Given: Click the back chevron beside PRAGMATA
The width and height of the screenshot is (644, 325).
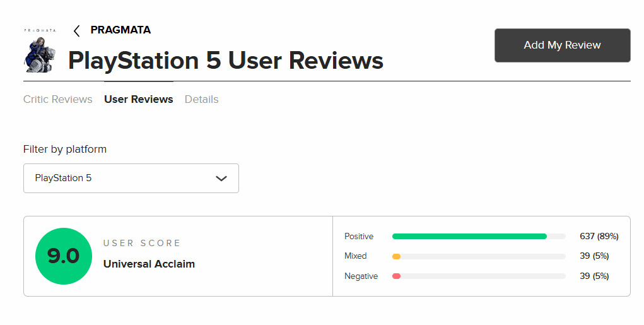Looking at the screenshot, I should click(77, 31).
